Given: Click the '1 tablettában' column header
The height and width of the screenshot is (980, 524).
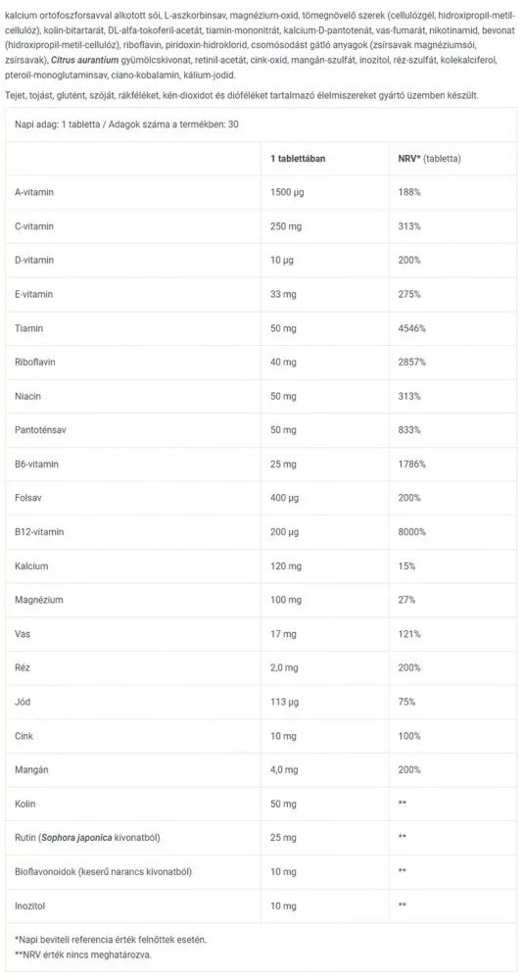Looking at the screenshot, I should click(x=298, y=159).
